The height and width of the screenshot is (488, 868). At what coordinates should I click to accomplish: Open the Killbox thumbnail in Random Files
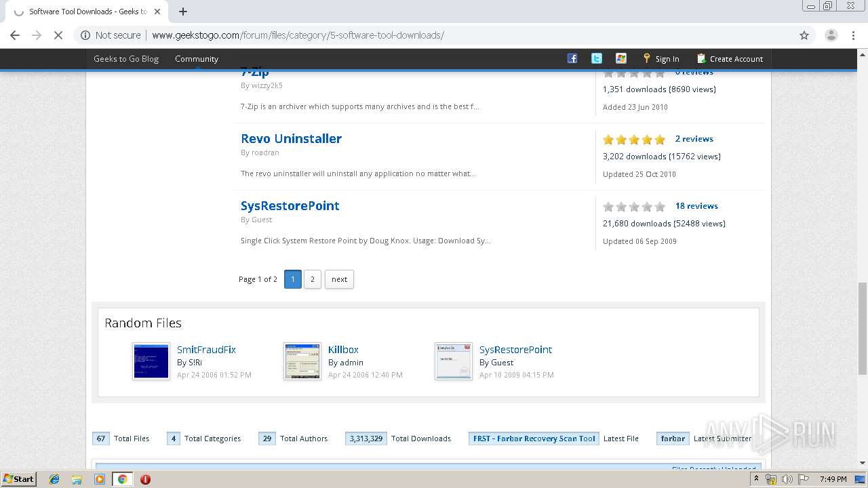click(x=302, y=361)
